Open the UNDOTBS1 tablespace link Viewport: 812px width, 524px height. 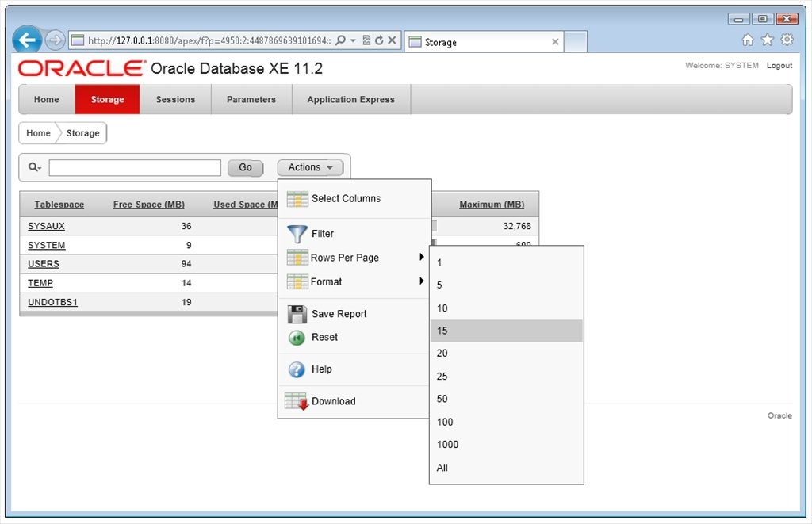click(52, 302)
